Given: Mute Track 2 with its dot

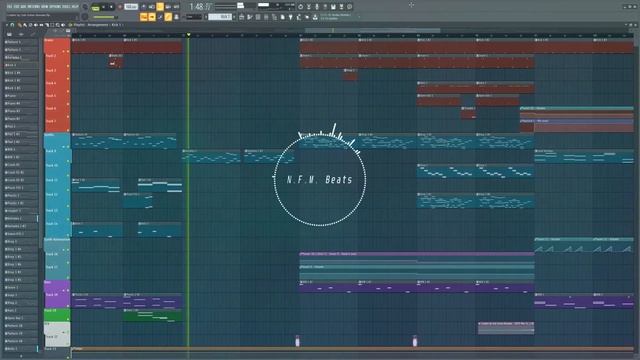Looking at the screenshot, I should [68, 66].
